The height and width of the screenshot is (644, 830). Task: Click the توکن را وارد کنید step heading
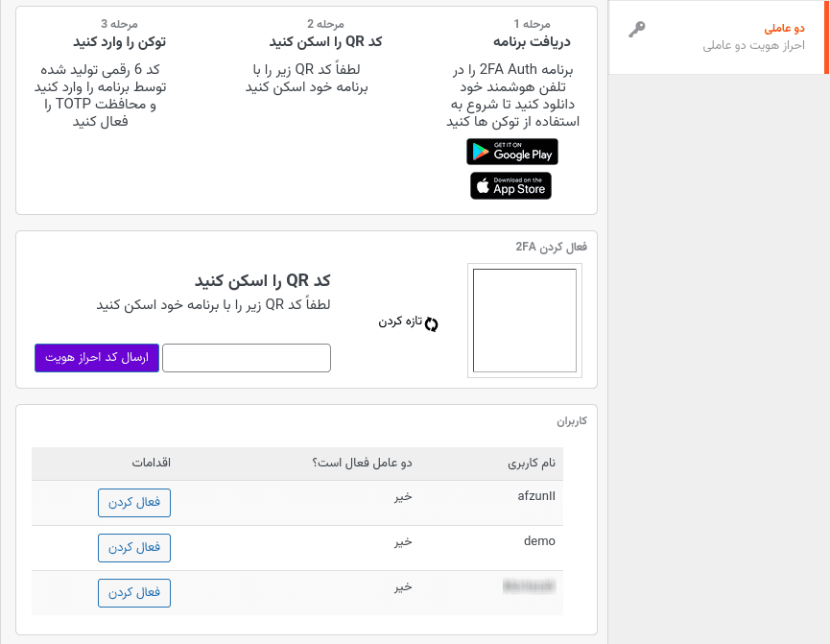pyautogui.click(x=120, y=42)
